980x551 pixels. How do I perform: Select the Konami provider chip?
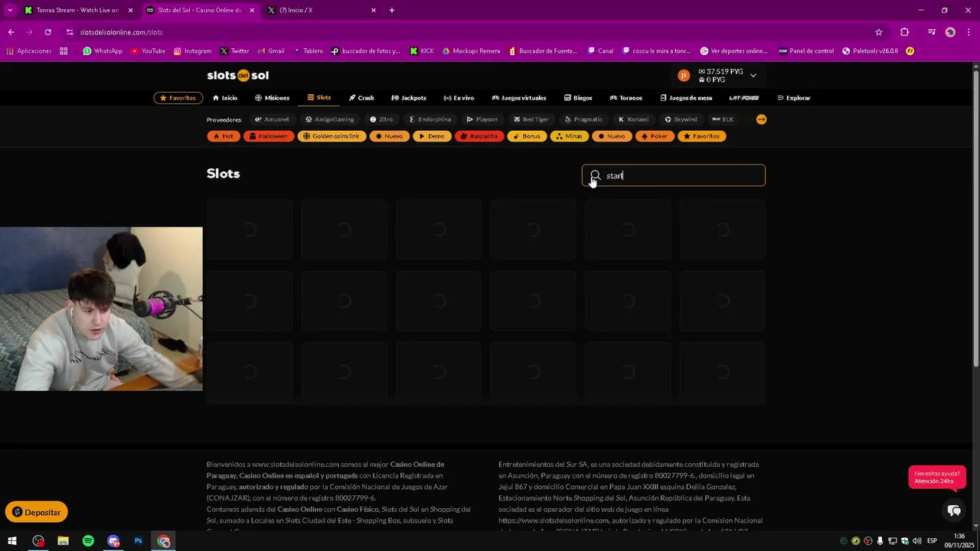[633, 119]
